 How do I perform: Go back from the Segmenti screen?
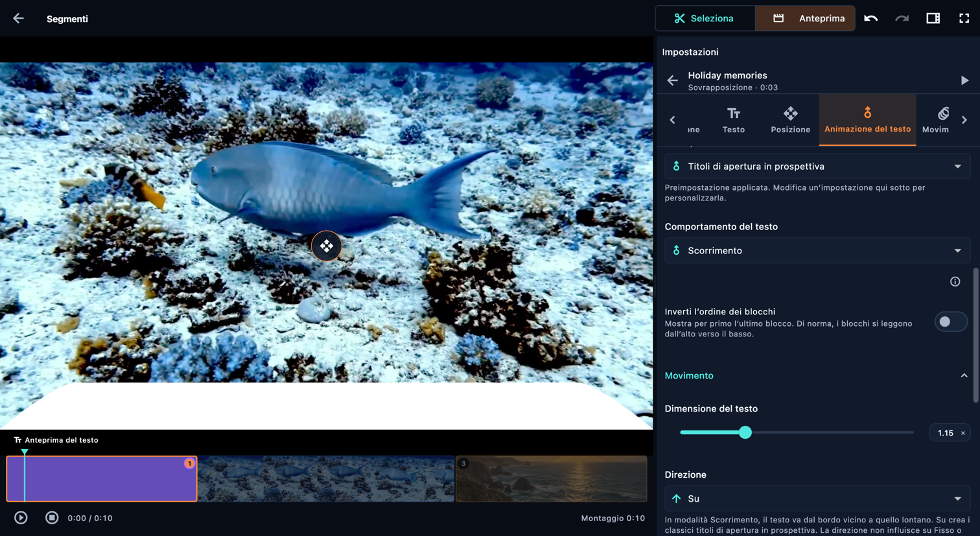coord(18,19)
